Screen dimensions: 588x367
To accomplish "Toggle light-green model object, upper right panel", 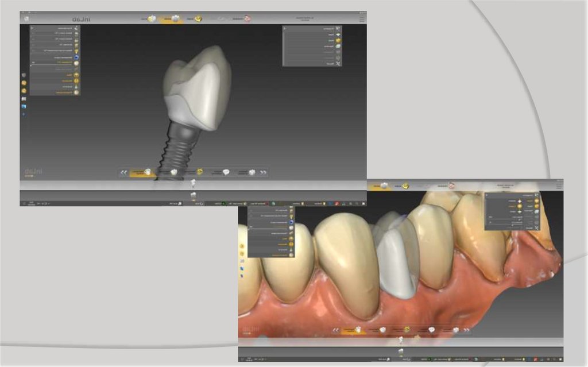I will [338, 46].
